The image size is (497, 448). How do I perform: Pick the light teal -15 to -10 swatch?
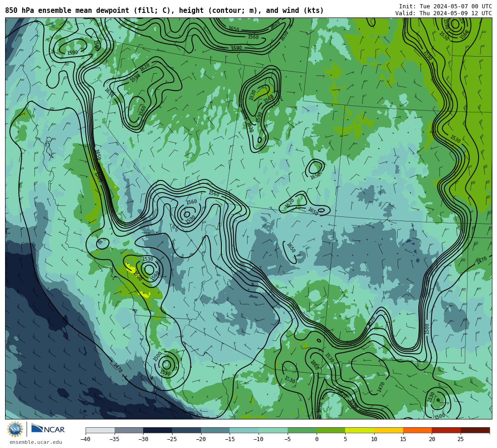(244, 430)
